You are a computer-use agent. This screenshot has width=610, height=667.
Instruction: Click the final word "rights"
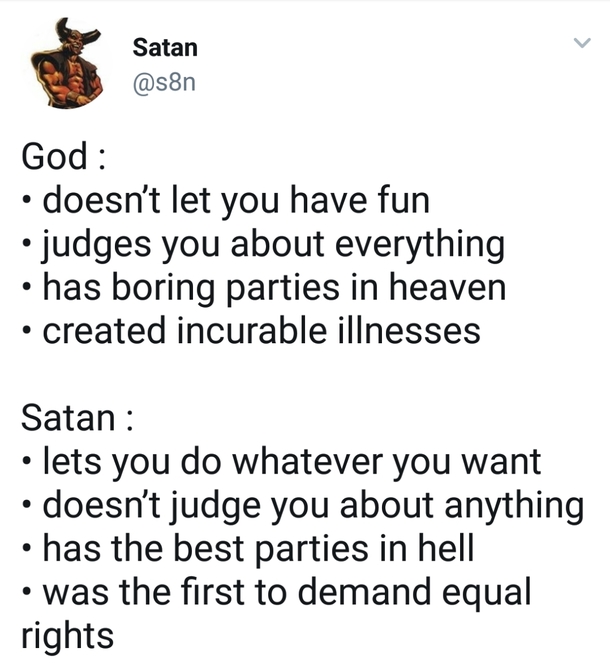tap(68, 636)
